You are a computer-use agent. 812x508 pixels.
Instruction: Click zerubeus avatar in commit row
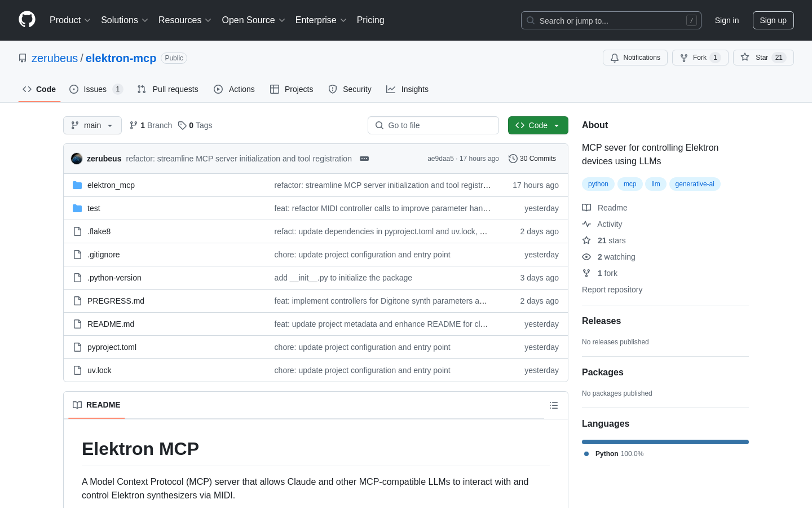[77, 159]
